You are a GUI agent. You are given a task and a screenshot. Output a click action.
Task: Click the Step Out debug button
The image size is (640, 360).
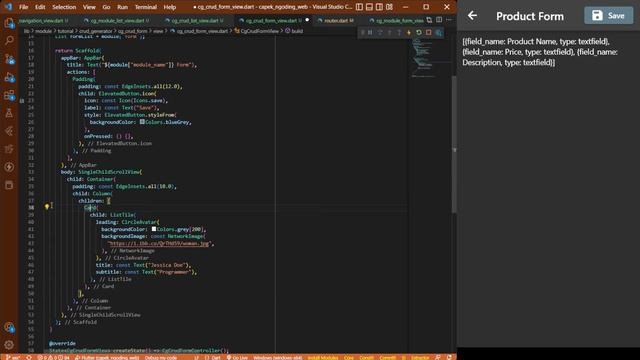coord(399,32)
